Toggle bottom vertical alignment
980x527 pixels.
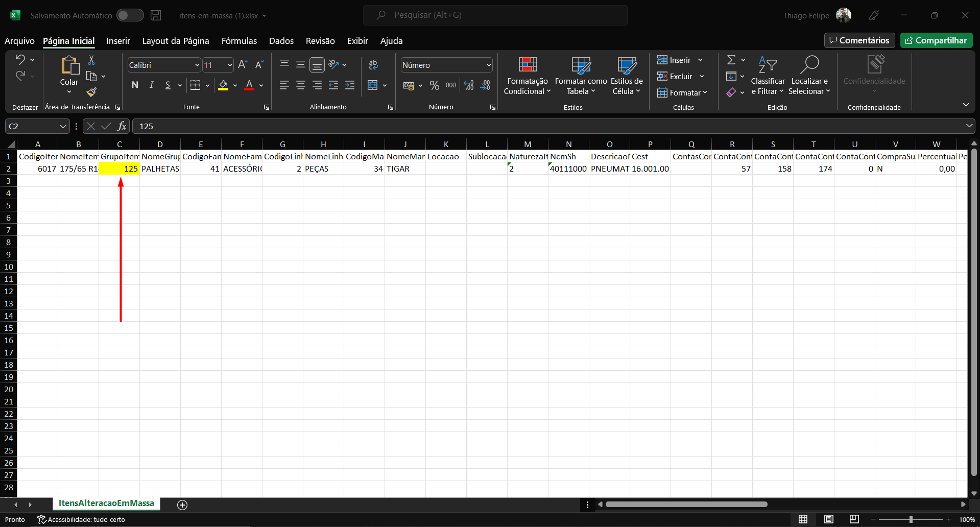point(317,65)
